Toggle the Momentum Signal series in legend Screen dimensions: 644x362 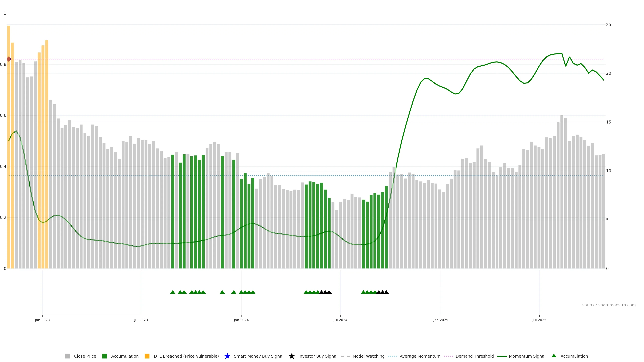tap(527, 356)
